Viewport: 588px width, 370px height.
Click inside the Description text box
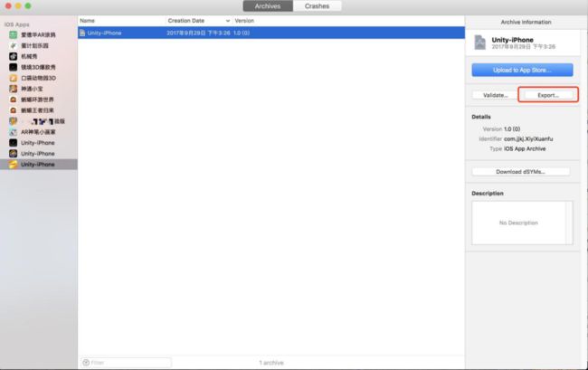(522, 223)
